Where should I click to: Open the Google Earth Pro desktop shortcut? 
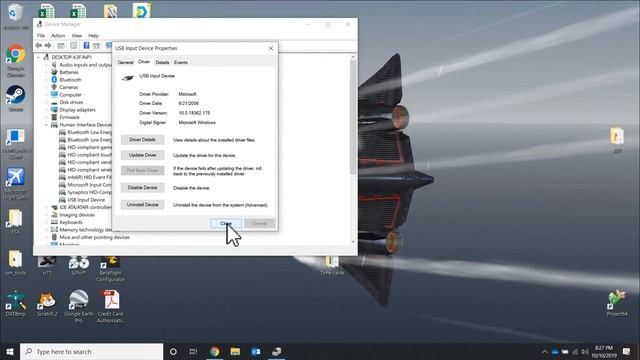click(x=78, y=307)
